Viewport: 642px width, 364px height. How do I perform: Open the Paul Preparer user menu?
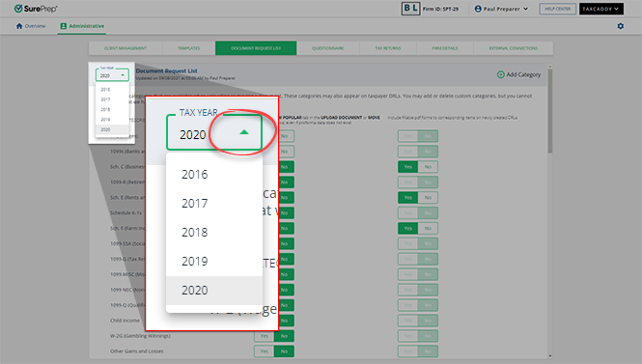[x=501, y=9]
